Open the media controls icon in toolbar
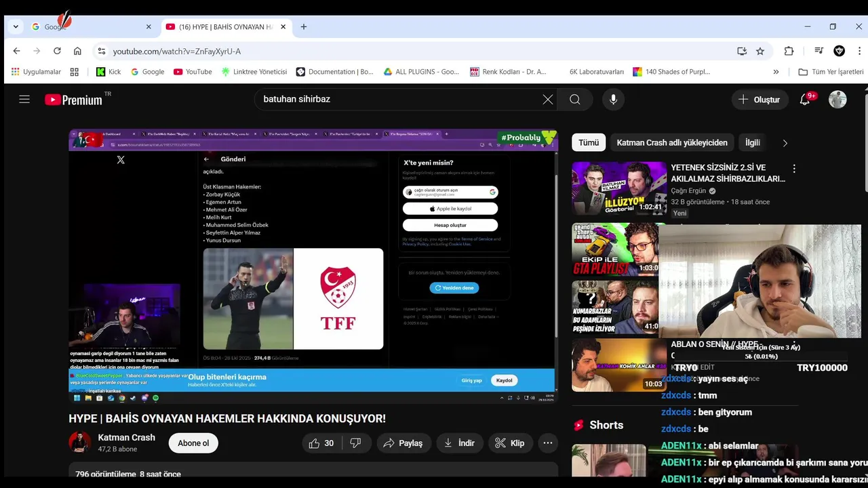The width and height of the screenshot is (868, 488). pos(819,51)
